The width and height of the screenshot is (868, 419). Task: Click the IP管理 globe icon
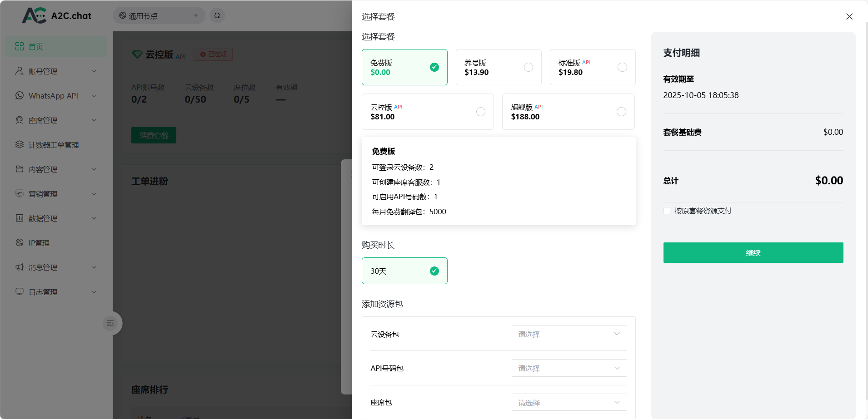(x=20, y=243)
